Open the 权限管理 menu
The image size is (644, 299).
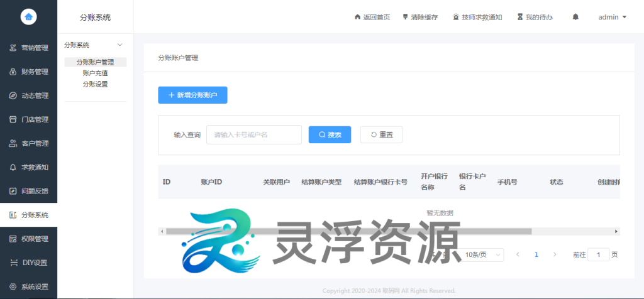28,239
